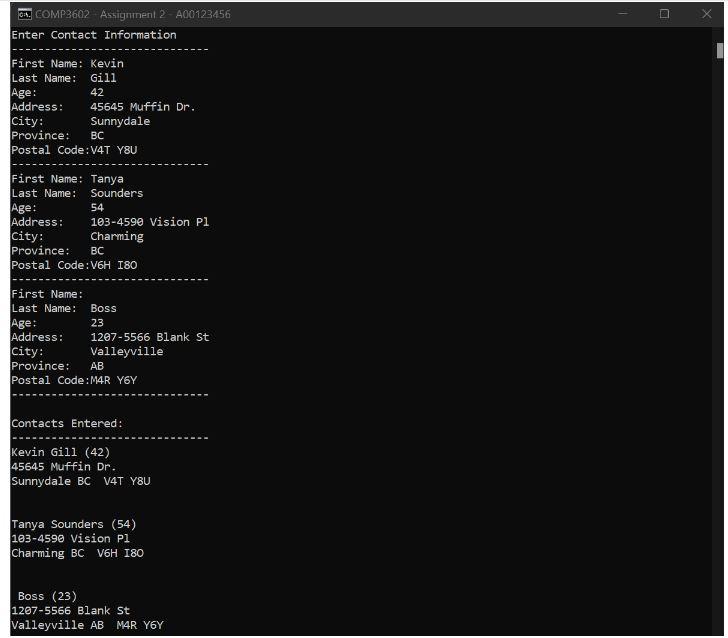This screenshot has height=638, width=728.
Task: Maximize the COMP3602 console window
Action: point(664,13)
